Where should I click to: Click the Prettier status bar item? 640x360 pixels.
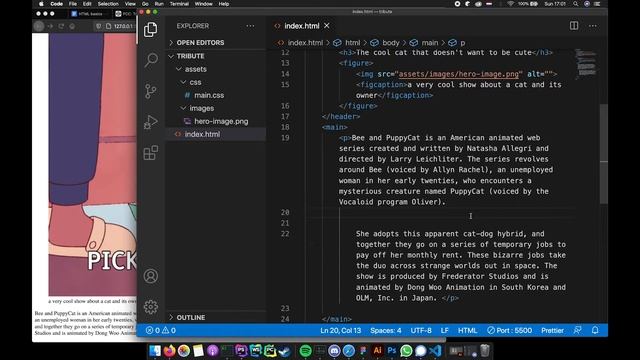(x=552, y=330)
